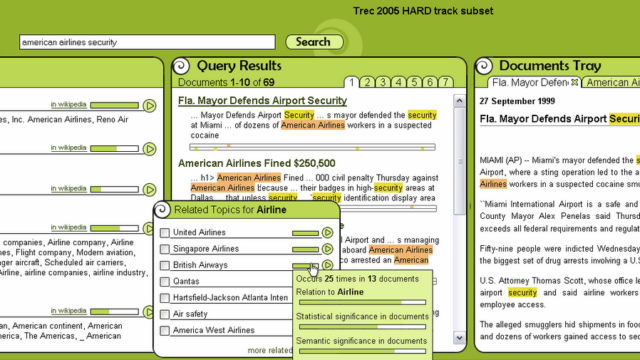Click the '27 September 1999' date text
This screenshot has width=640, height=360.
[517, 101]
